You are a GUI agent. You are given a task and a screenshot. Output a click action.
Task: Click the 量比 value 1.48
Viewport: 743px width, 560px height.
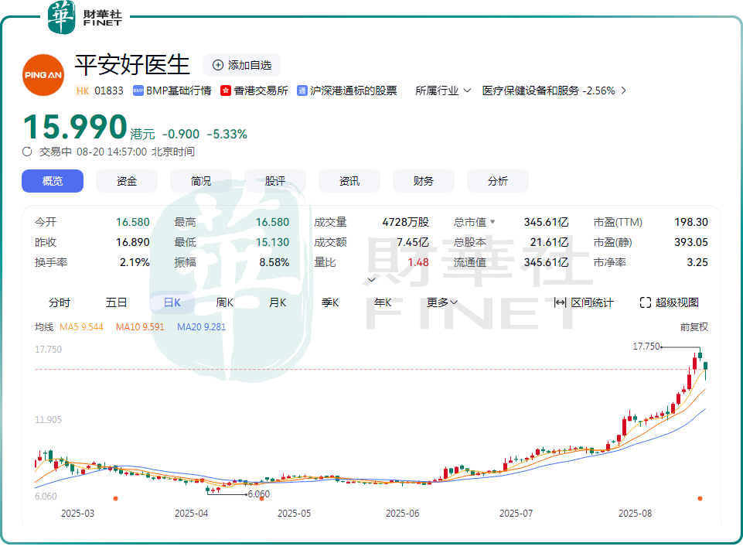click(x=418, y=262)
